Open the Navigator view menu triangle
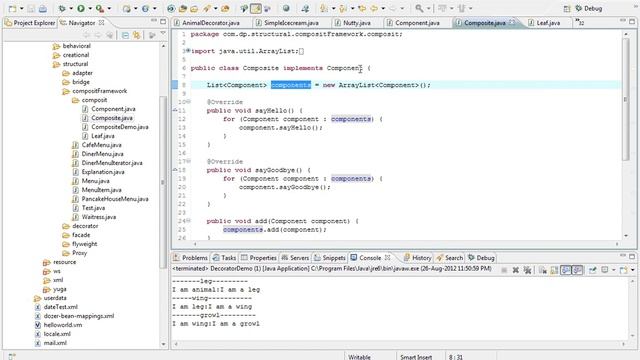Image resolution: width=640 pixels, height=360 pixels. (x=163, y=33)
